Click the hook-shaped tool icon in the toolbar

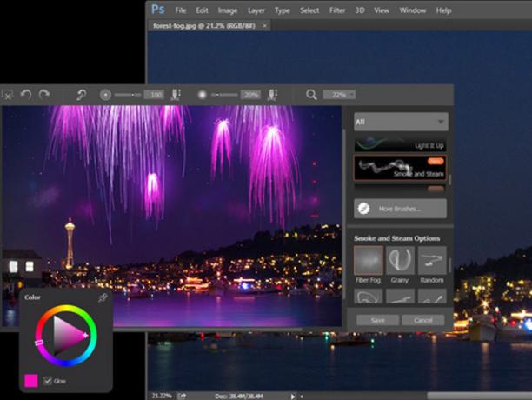(x=81, y=95)
